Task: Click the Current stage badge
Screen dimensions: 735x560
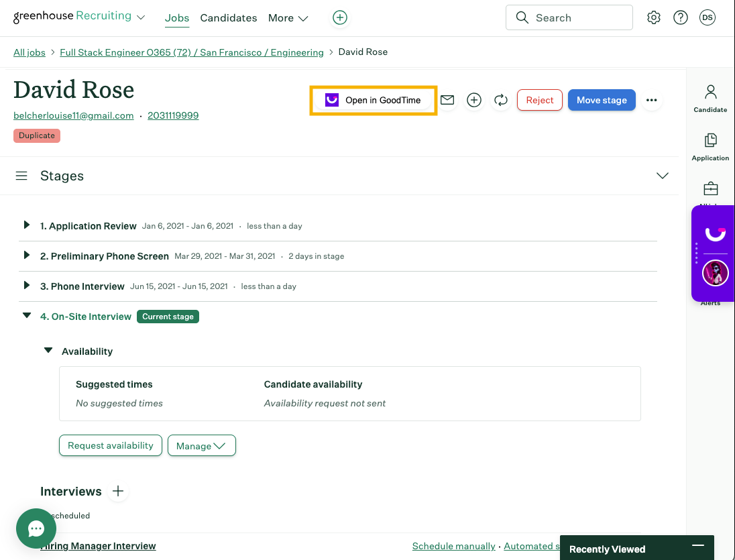Action: point(168,317)
